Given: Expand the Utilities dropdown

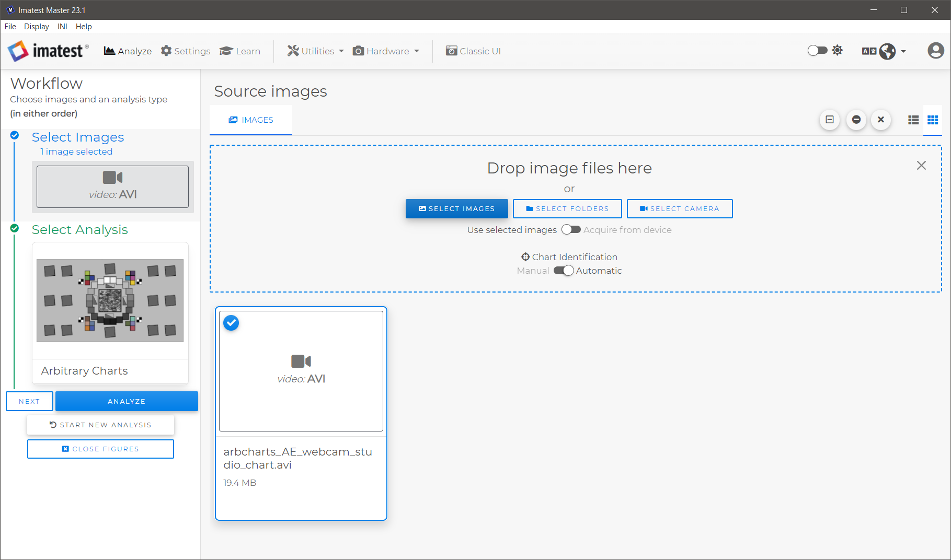Looking at the screenshot, I should [315, 51].
